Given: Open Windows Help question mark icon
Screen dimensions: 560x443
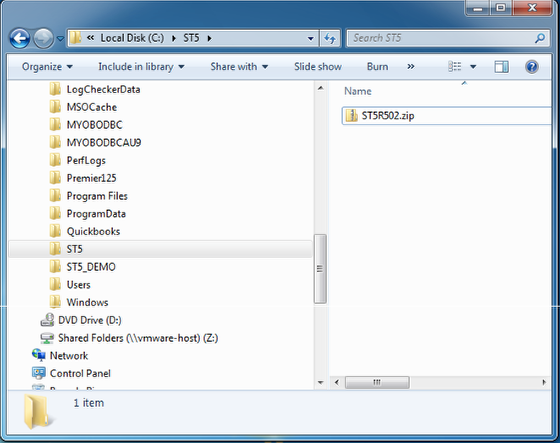Looking at the screenshot, I should (532, 66).
